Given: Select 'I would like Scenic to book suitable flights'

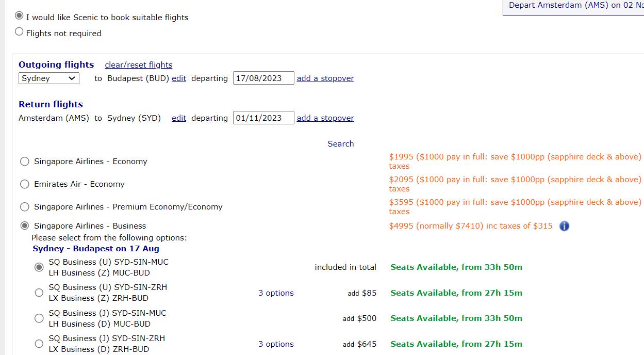Looking at the screenshot, I should [19, 15].
